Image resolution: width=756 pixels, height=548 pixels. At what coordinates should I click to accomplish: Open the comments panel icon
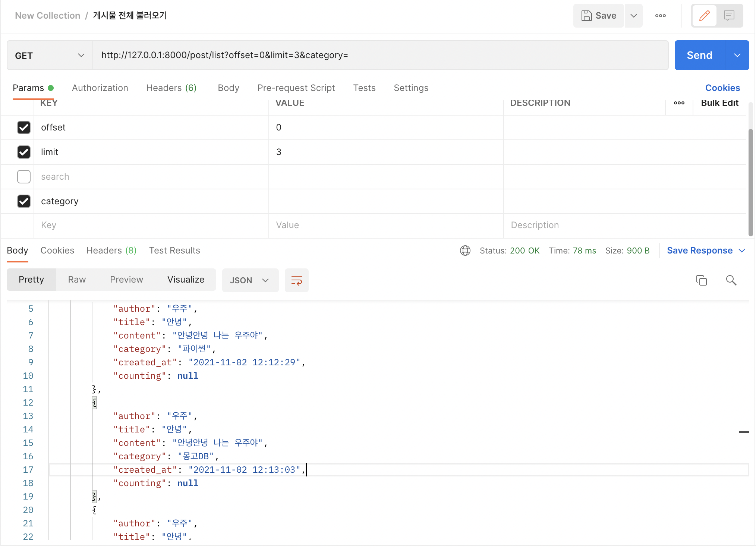(729, 16)
